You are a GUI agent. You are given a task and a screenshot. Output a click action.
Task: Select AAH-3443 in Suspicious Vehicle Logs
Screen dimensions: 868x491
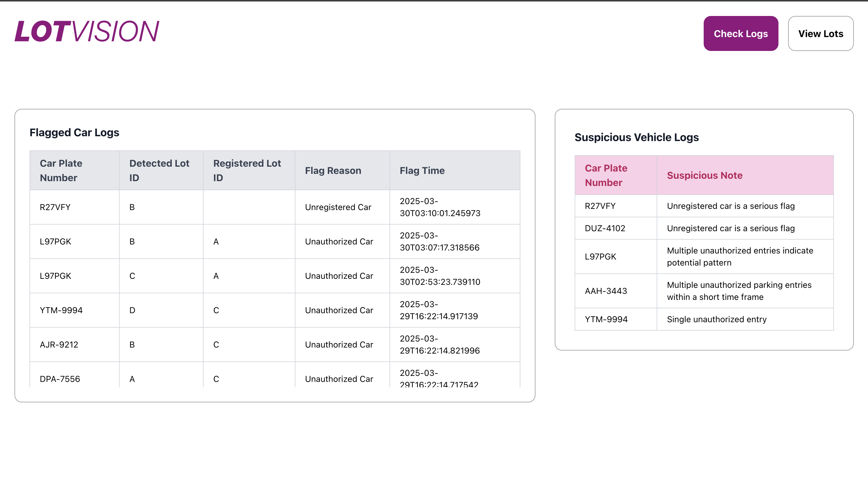(x=606, y=291)
